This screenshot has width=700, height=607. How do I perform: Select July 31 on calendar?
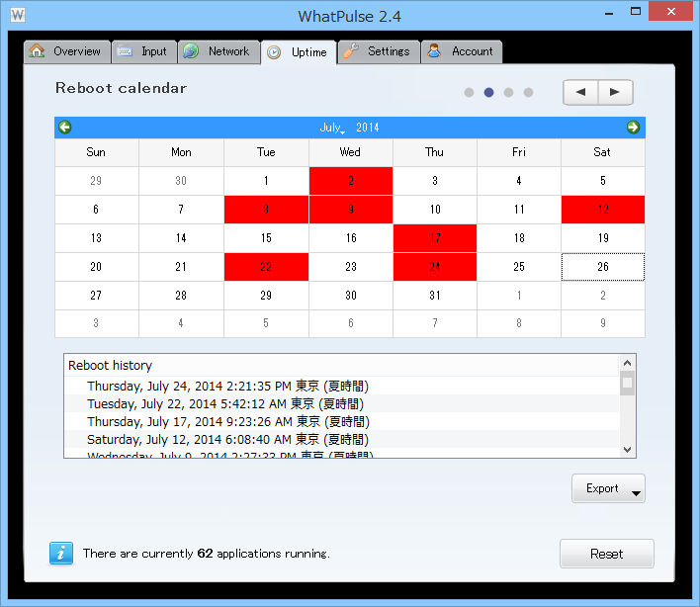click(x=435, y=296)
